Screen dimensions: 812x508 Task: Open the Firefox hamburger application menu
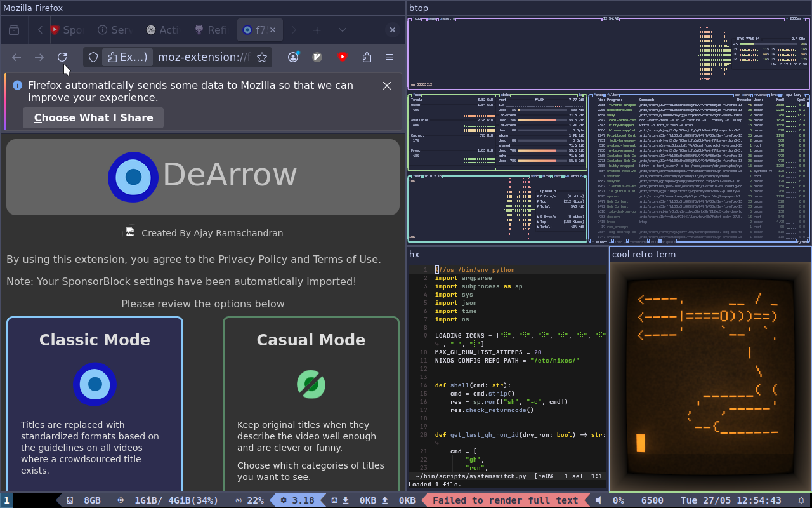coord(390,57)
